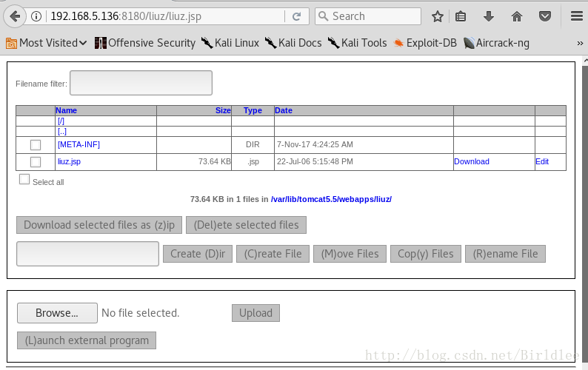Open the Downloads arrow icon
Viewport: 588px width, 370px height.
coord(488,16)
